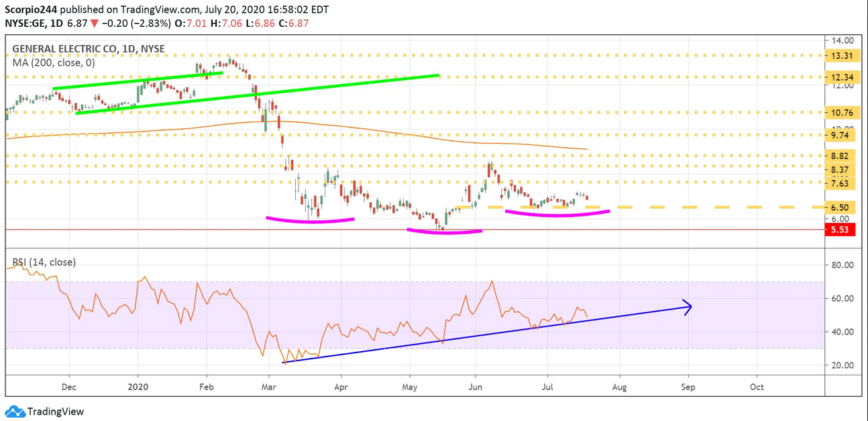
Task: Click the 6.50 price level label
Action: [x=840, y=207]
